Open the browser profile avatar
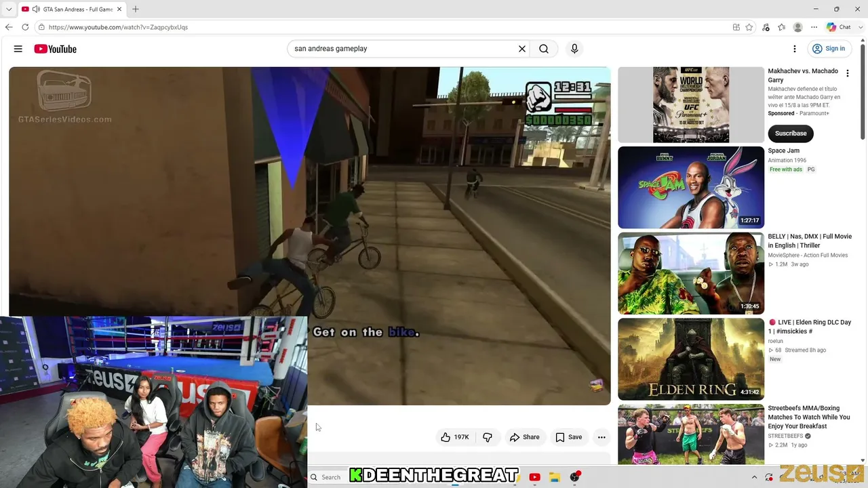Image resolution: width=868 pixels, height=488 pixels. [x=798, y=27]
